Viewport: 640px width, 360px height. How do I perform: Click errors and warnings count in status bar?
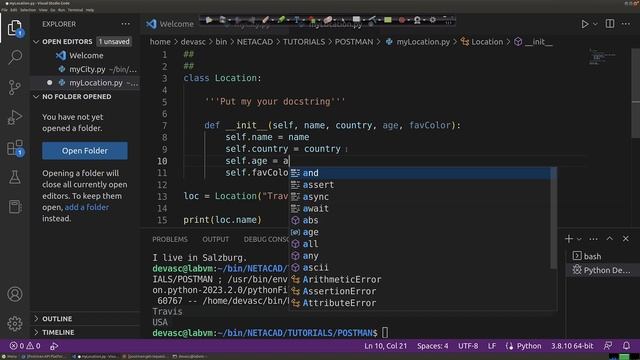[x=25, y=346]
